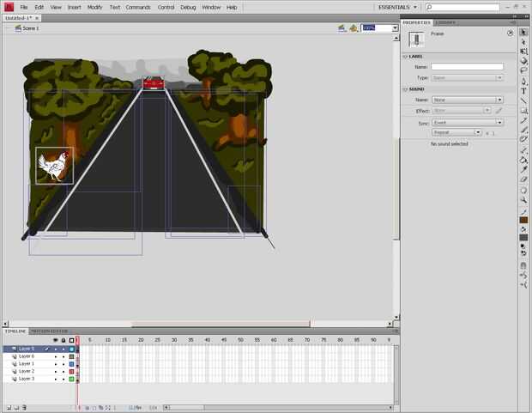The image size is (532, 413).
Task: Toggle outline color square of Layer 3
Action: coord(71,379)
